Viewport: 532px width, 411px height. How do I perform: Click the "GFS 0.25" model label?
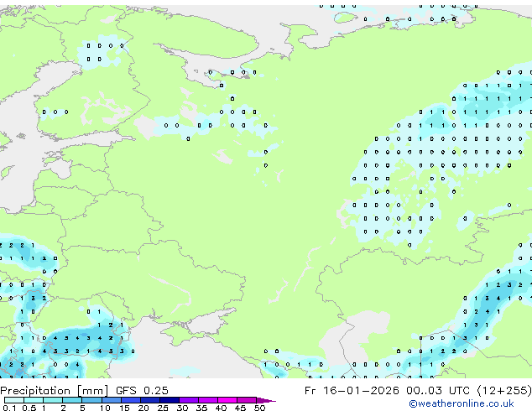point(142,391)
